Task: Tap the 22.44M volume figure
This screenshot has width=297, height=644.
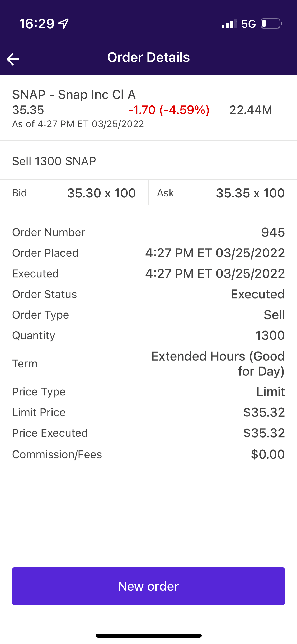Action: tap(251, 110)
